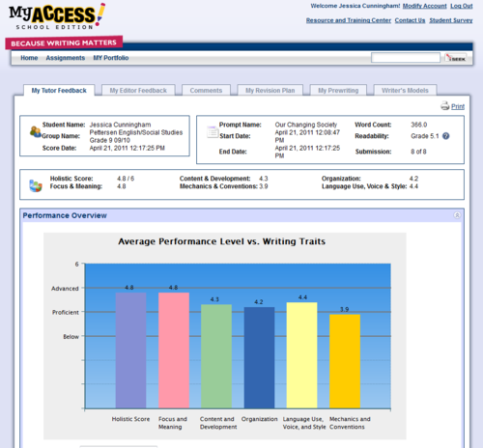Click the orange Mechanics and Conventions bar
Image resolution: width=483 pixels, height=448 pixels.
pyautogui.click(x=345, y=361)
